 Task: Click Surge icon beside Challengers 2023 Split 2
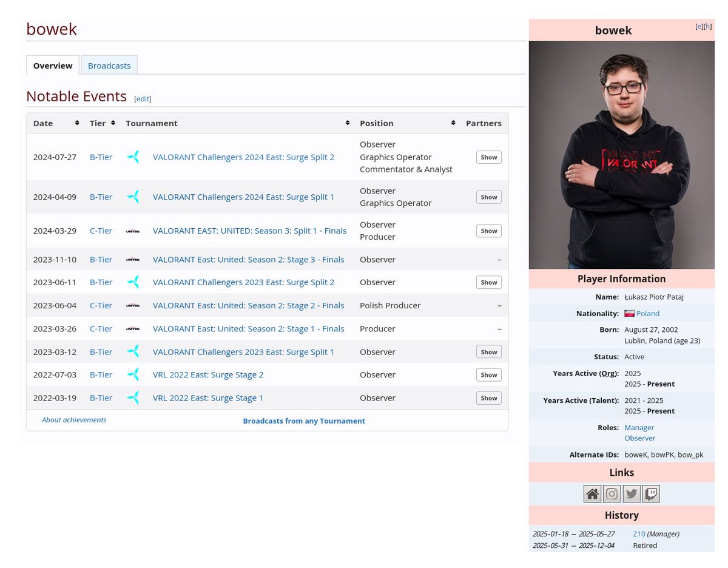133,282
